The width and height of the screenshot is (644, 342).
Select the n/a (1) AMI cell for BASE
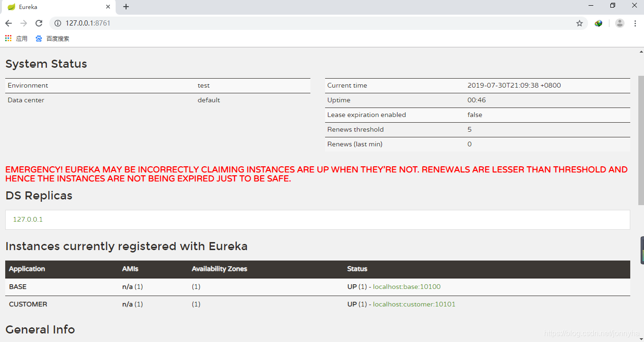pos(133,287)
